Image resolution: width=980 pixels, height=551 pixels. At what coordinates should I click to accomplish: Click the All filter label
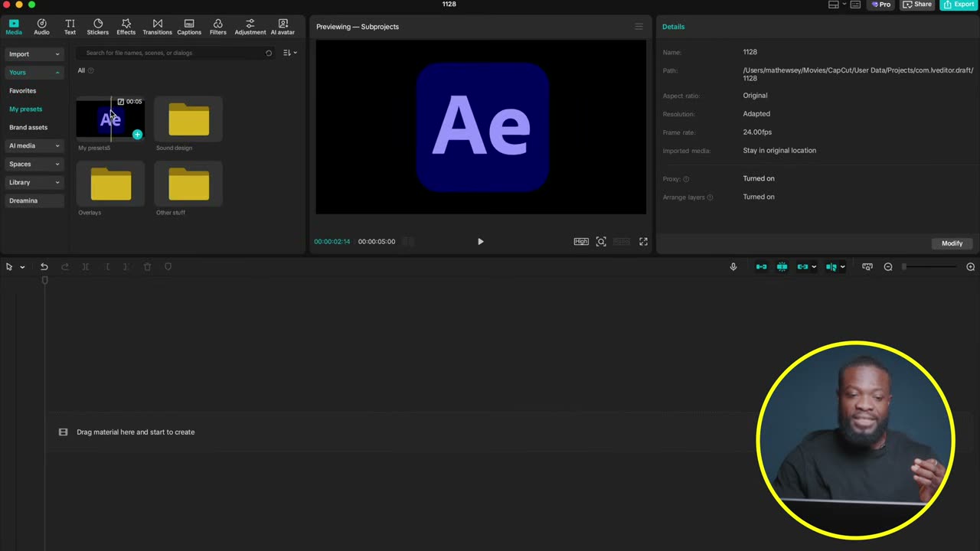[x=81, y=70]
